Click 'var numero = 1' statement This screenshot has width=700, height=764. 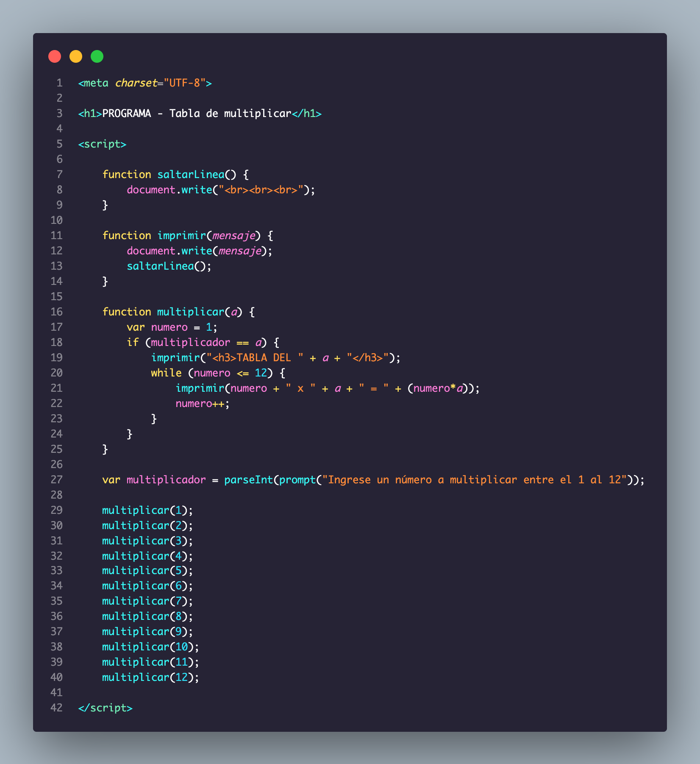click(172, 327)
